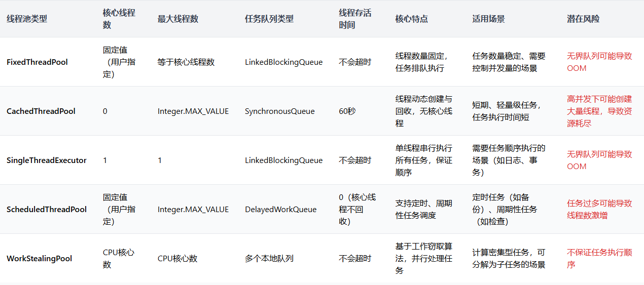644x285 pixels.
Task: Click the red 不保证任务执行顺序 risk text
Action: (599, 258)
